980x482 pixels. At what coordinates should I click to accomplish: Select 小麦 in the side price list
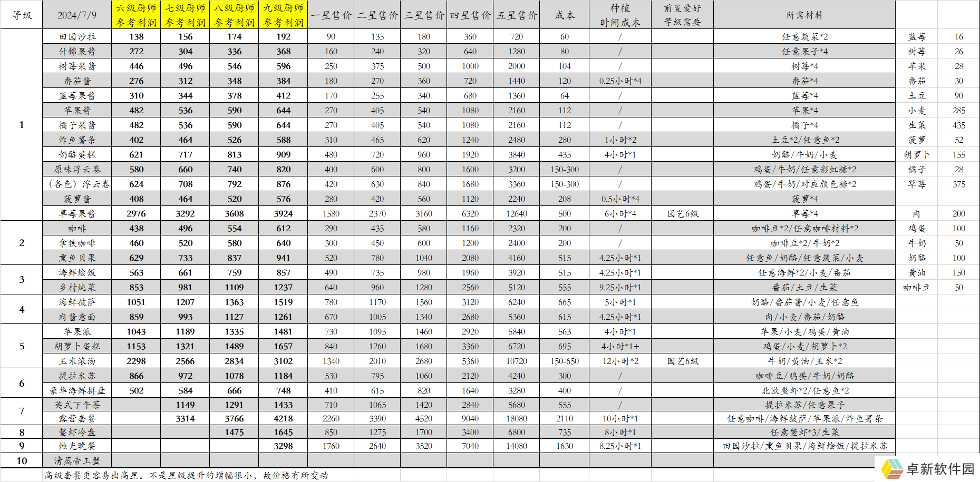[x=917, y=110]
